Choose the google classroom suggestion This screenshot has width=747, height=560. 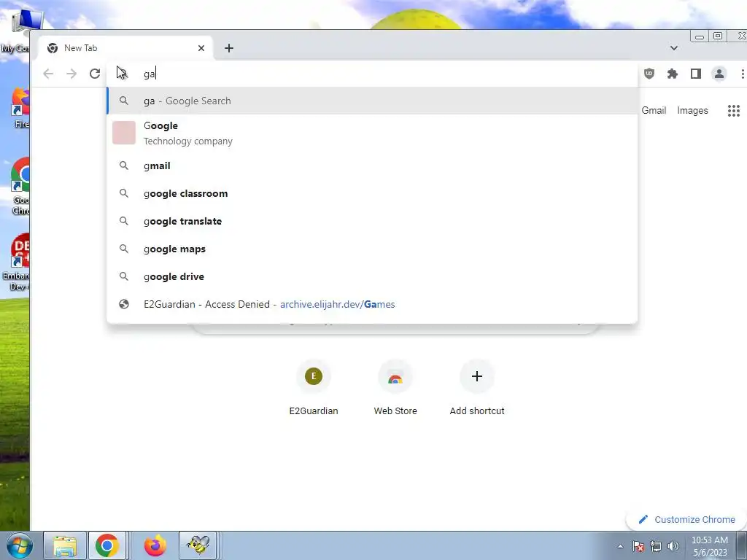point(372,193)
